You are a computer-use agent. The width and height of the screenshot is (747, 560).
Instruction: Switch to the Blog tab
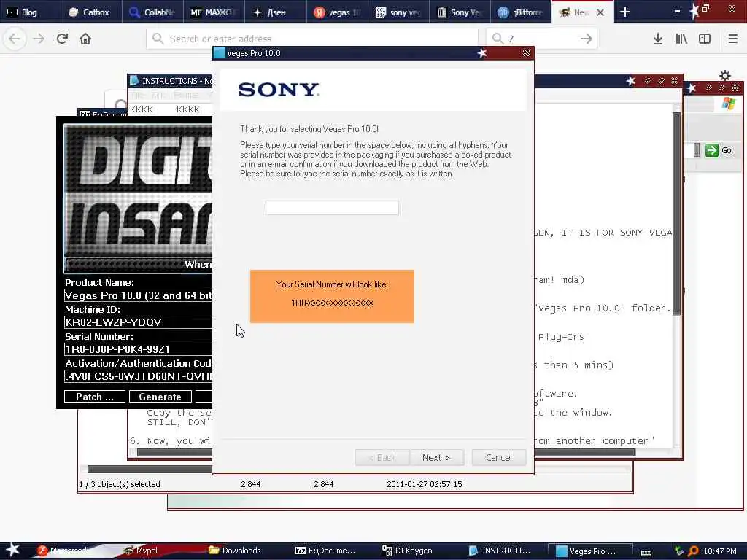click(x=31, y=12)
